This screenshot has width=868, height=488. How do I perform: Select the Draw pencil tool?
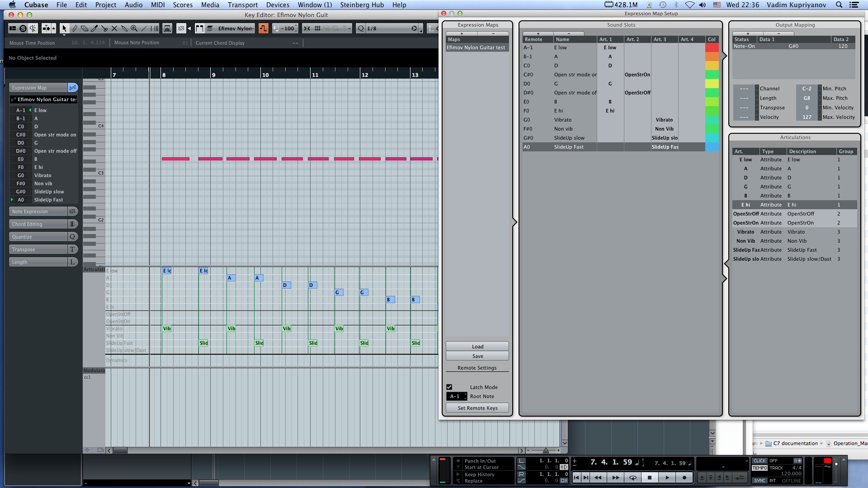(75, 28)
